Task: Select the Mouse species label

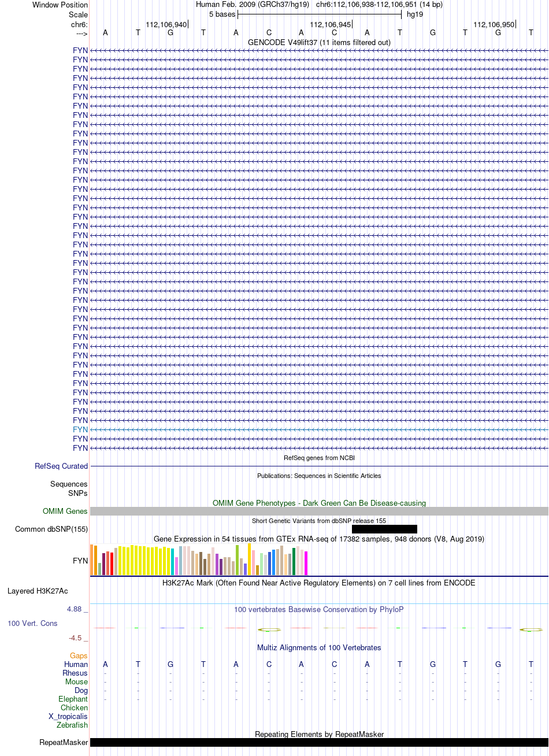Action: tap(77, 681)
